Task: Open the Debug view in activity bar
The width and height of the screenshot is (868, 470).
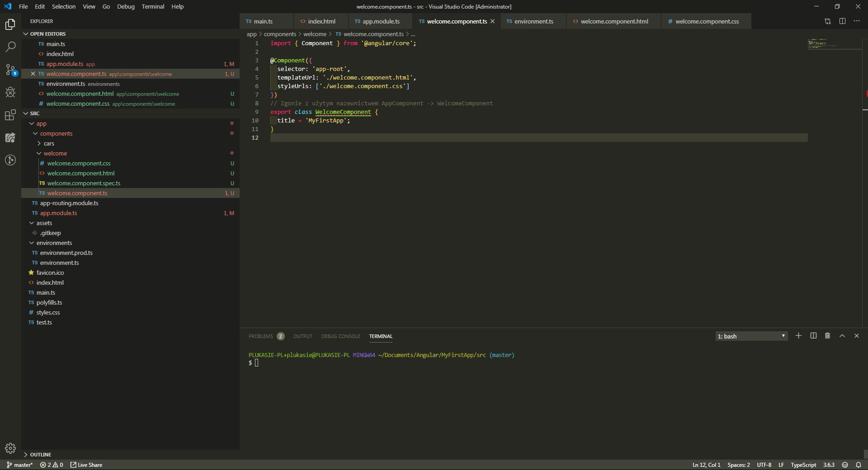Action: (10, 92)
